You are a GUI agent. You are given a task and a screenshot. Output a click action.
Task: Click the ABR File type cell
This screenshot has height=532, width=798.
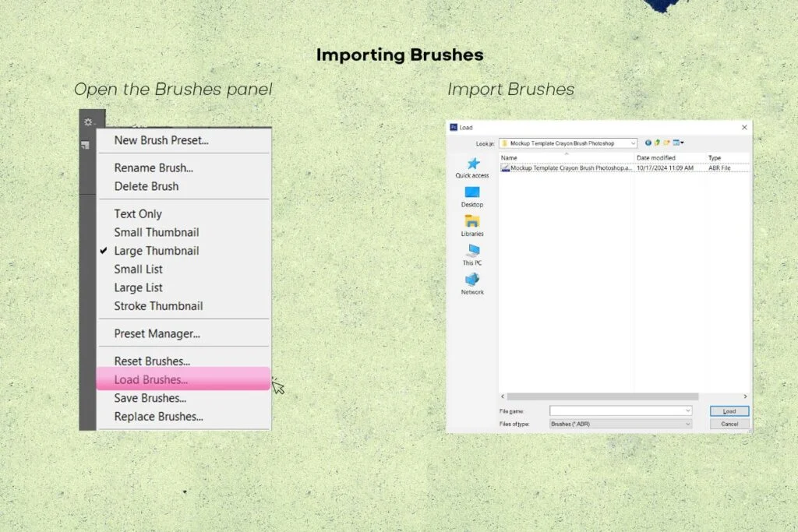(719, 167)
